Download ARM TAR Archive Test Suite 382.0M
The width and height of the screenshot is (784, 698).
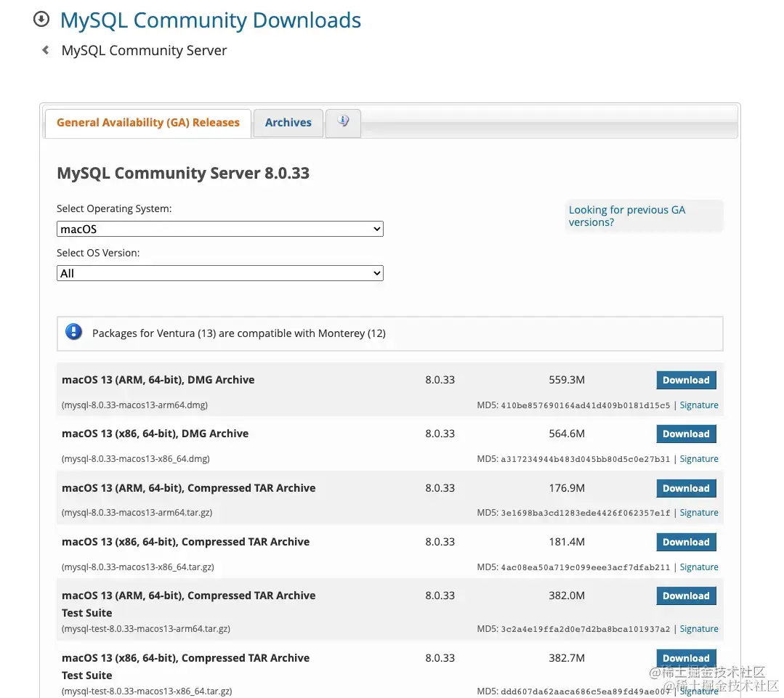click(x=686, y=596)
